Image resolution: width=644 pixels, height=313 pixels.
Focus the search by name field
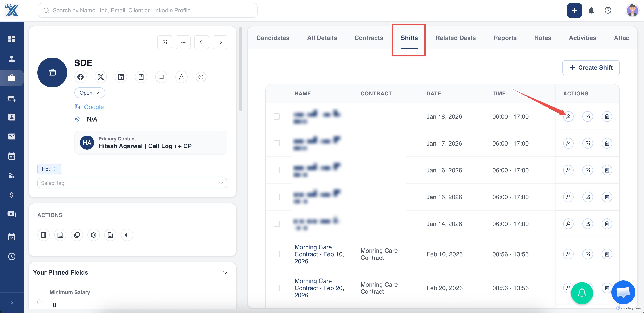click(147, 11)
